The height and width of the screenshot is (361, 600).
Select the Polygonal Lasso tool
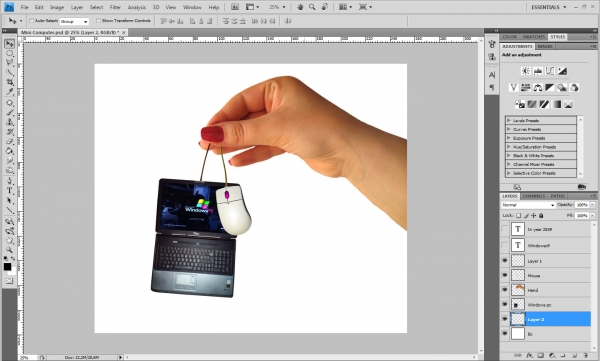pyautogui.click(x=10, y=63)
